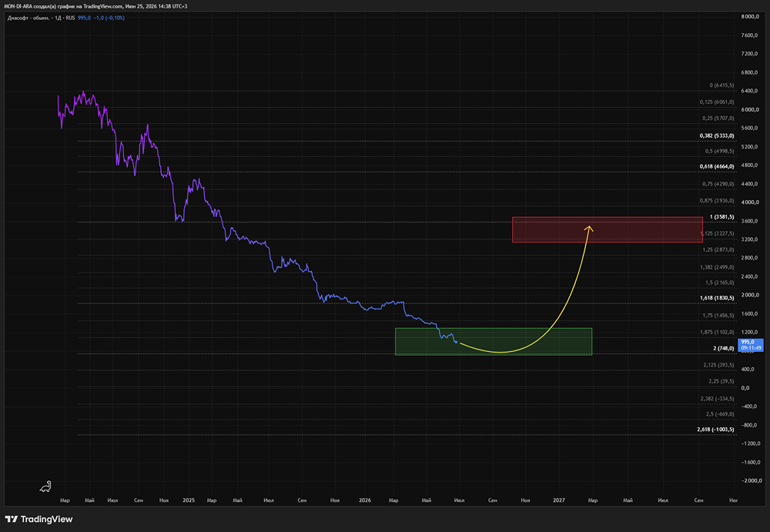Click the small dinosaur icon on chart
770x532 pixels.
tap(45, 487)
